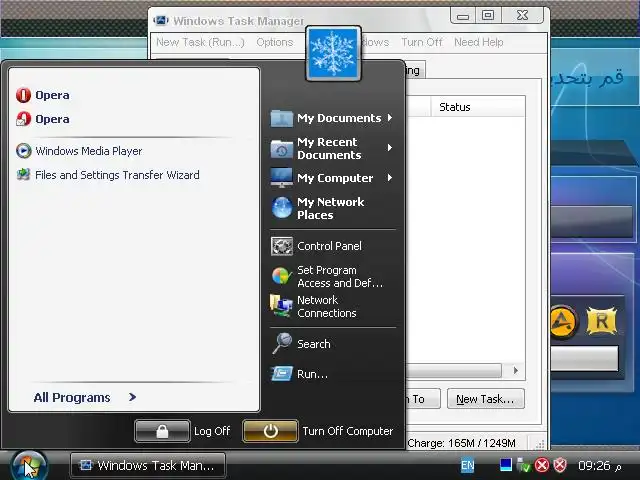Select the Control Panel text entry
This screenshot has width=640, height=480.
point(329,246)
